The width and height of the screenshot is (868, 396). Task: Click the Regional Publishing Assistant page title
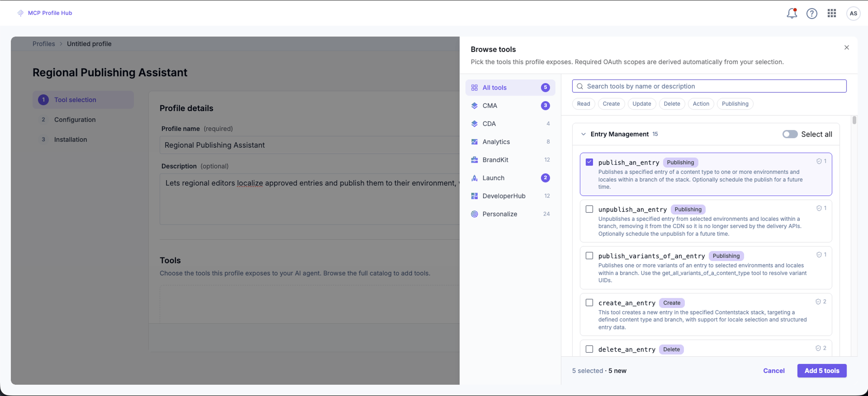[x=110, y=72]
